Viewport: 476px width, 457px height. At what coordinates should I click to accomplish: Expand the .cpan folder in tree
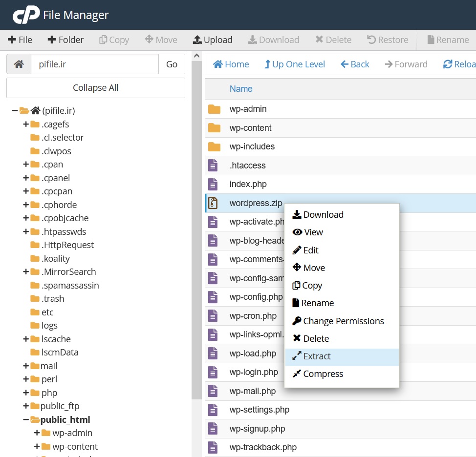[x=26, y=164]
